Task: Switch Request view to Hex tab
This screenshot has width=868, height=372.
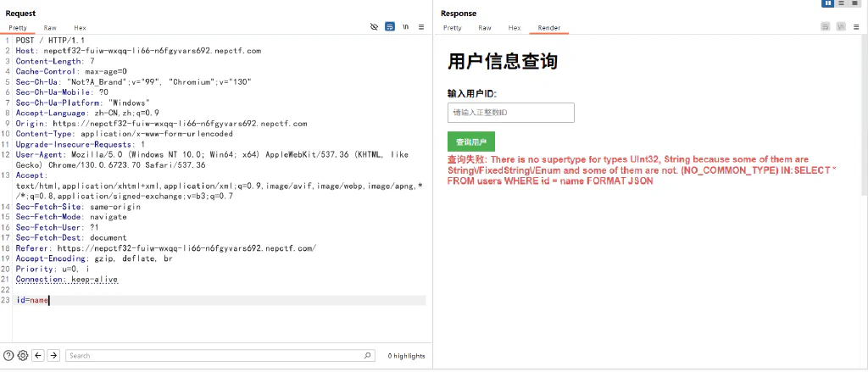Action: [81, 28]
